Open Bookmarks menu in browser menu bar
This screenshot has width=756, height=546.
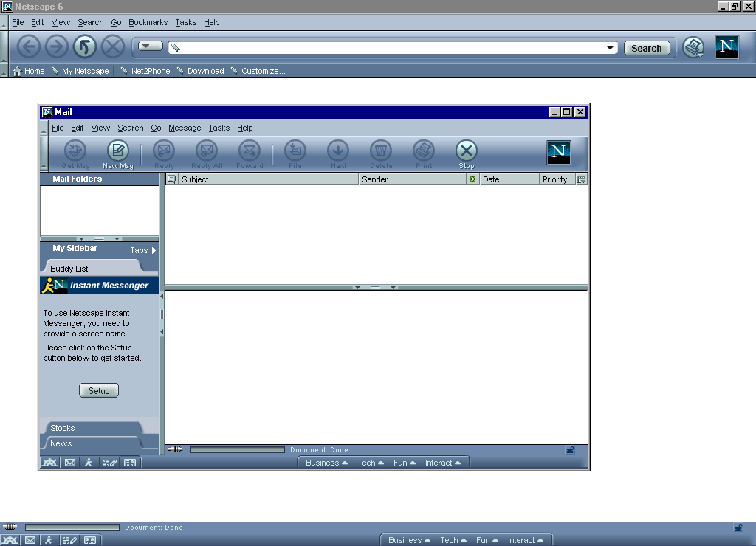click(148, 22)
